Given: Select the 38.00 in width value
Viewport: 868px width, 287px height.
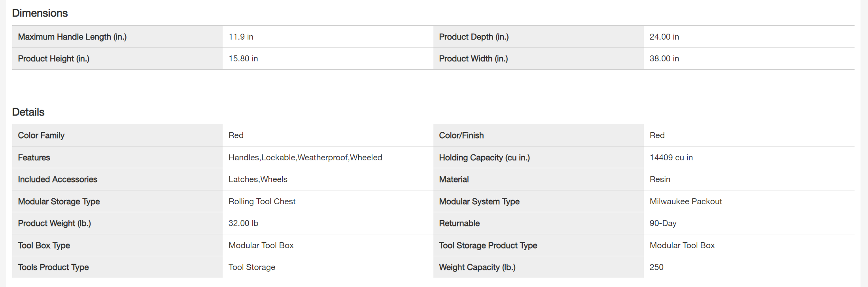Looking at the screenshot, I should point(664,59).
